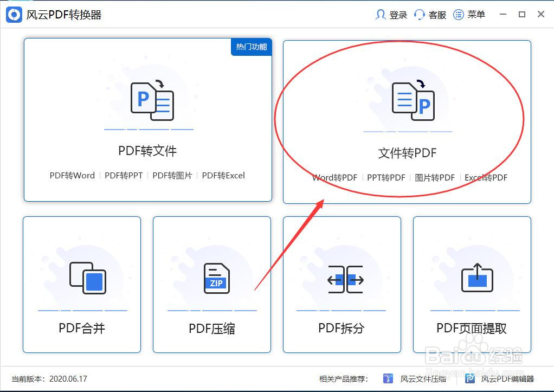Click the 风云PDF转换器 app logo icon
The image size is (554, 392).
pos(14,15)
